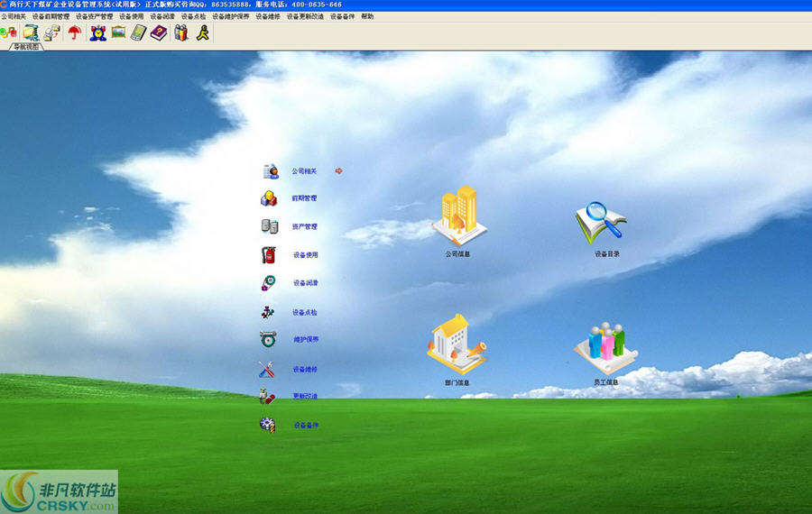Click the gift box toolbar icon
This screenshot has height=514, width=812.
[x=180, y=33]
